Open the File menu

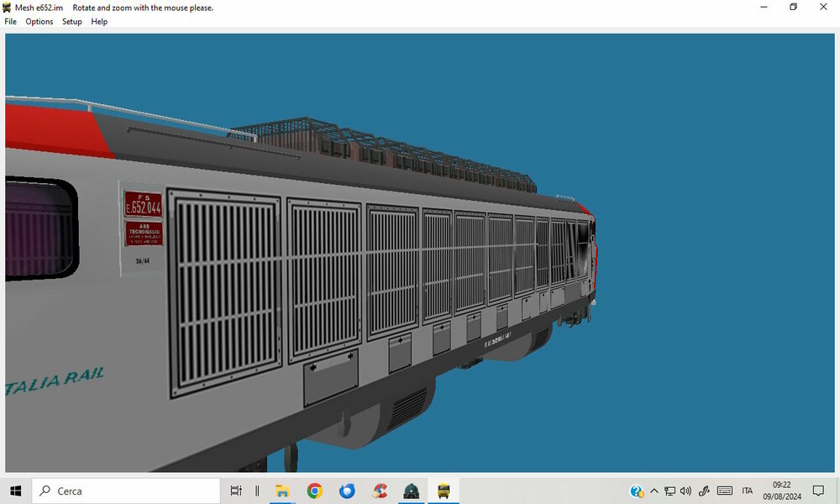[x=11, y=22]
